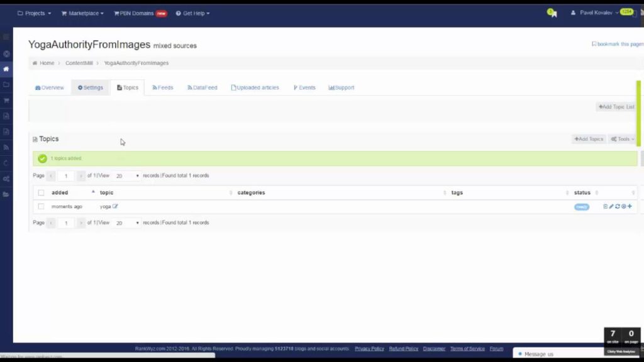Click the Home breadcrumb house icon
This screenshot has height=362, width=644.
click(35, 63)
